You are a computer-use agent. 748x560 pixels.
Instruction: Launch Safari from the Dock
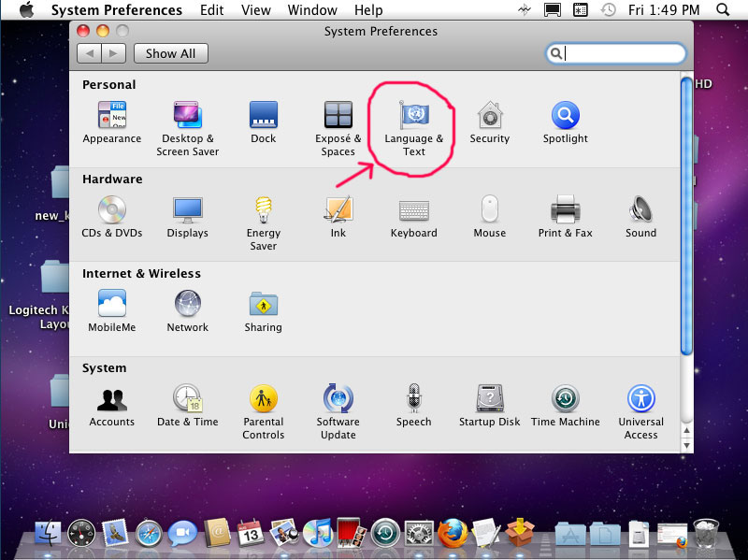149,533
